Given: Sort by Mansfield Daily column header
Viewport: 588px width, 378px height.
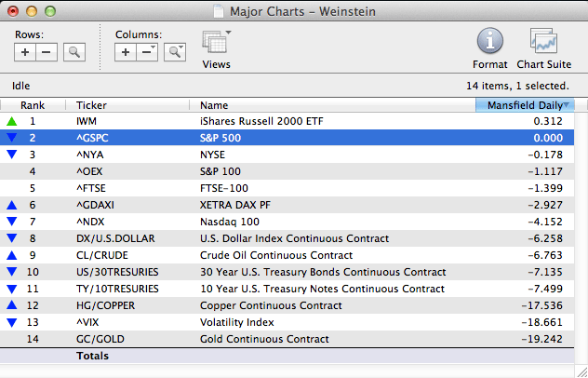Looking at the screenshot, I should (525, 105).
